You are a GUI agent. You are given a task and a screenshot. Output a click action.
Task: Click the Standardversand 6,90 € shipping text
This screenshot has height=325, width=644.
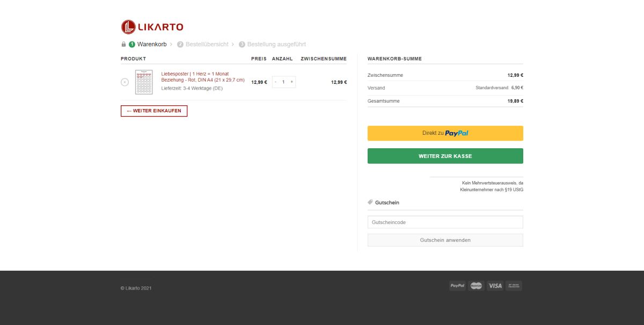(499, 88)
